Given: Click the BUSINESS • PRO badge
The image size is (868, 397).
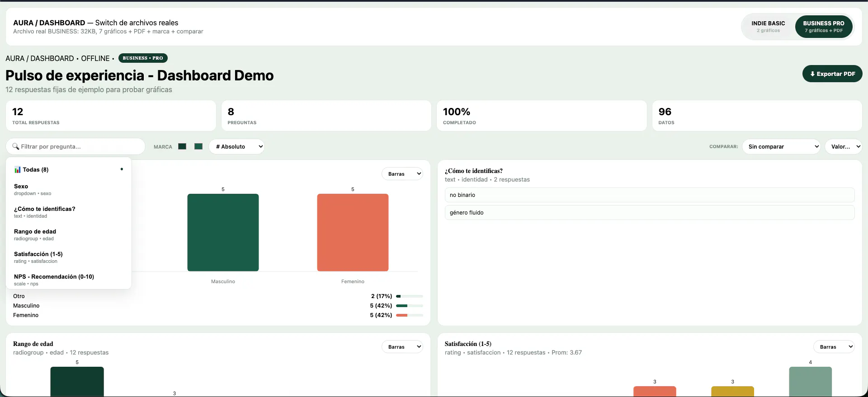Looking at the screenshot, I should tap(143, 58).
